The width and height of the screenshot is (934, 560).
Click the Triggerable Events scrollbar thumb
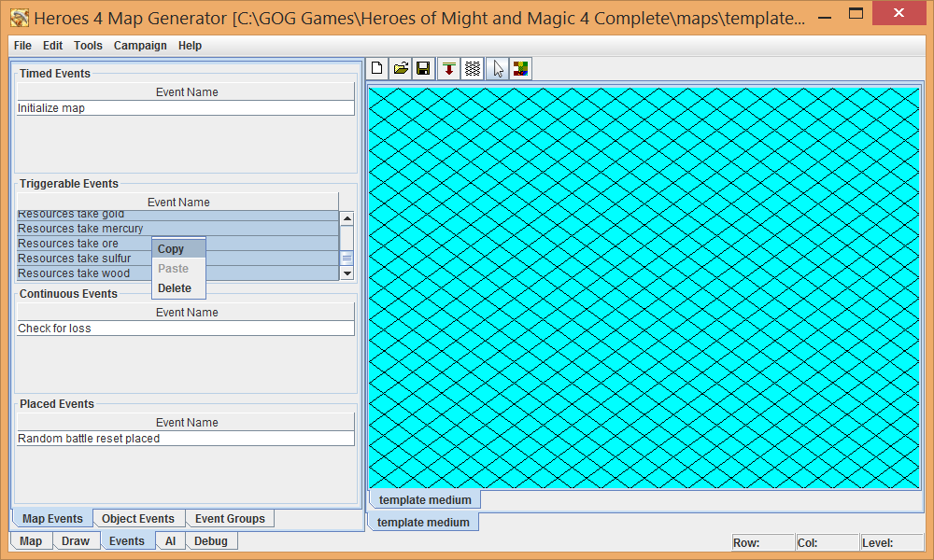pyautogui.click(x=347, y=259)
